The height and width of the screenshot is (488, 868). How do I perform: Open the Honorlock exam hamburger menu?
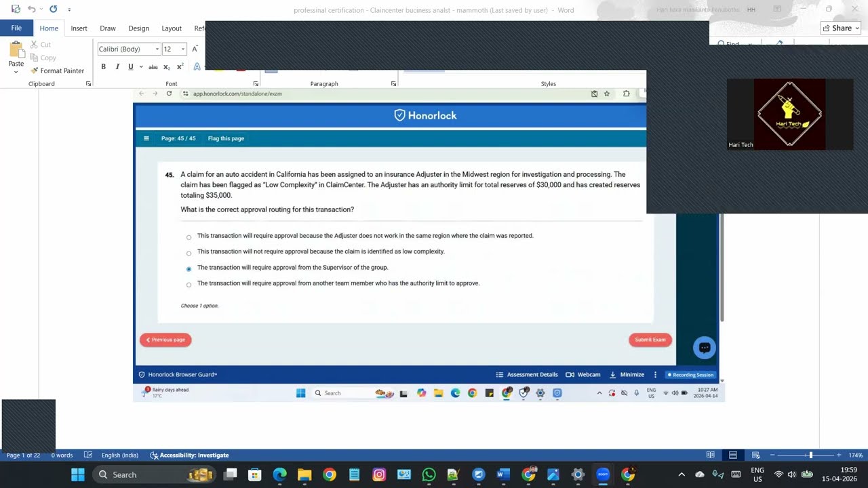pos(146,138)
